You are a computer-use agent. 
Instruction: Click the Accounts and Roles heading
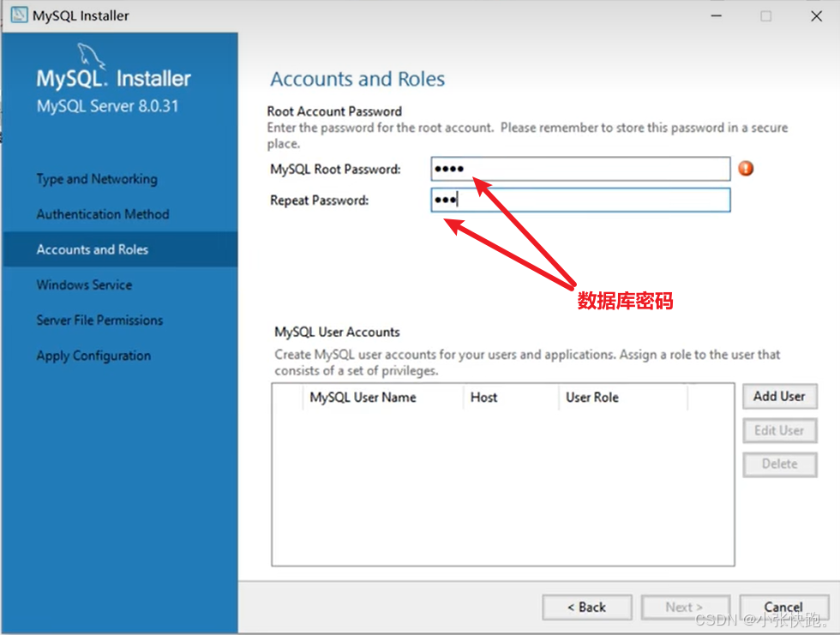(357, 79)
